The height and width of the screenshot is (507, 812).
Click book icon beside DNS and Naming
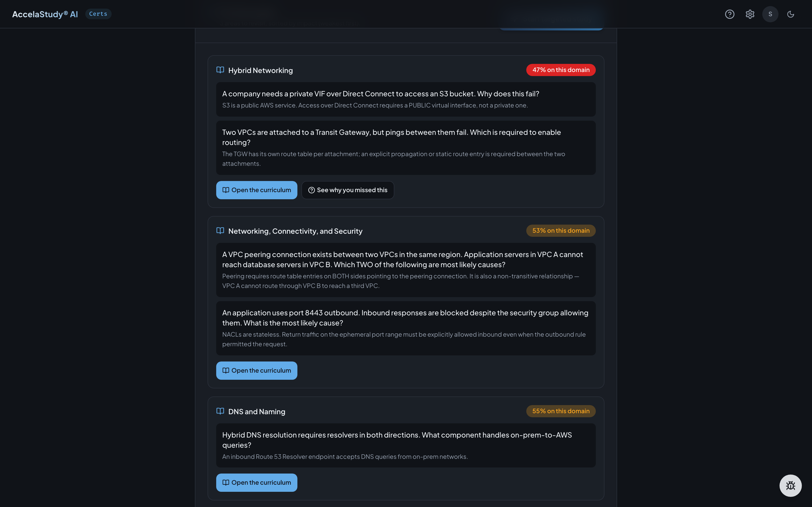point(220,411)
